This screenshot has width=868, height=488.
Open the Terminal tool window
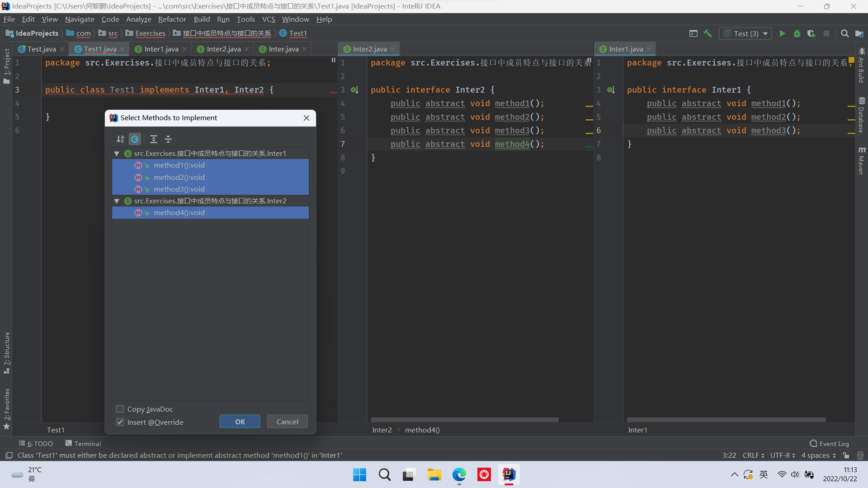(83, 444)
